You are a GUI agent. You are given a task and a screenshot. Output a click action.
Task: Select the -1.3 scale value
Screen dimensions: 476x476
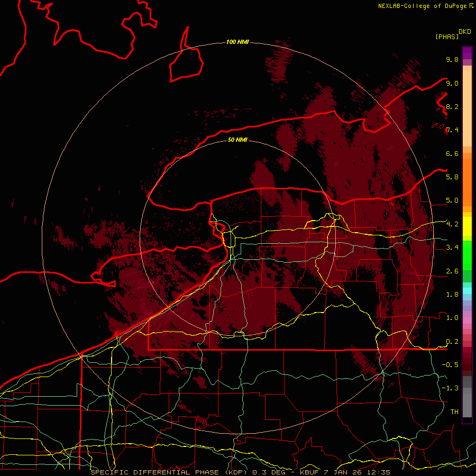coord(450,388)
